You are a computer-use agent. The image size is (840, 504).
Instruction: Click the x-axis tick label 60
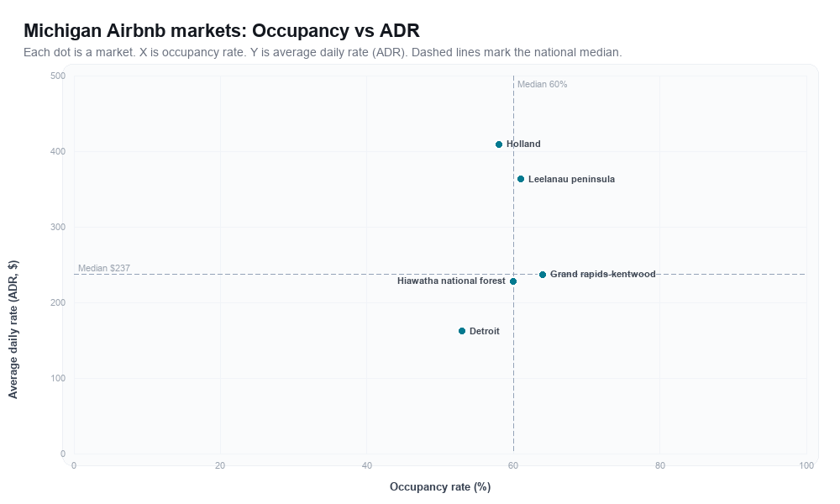pyautogui.click(x=513, y=466)
